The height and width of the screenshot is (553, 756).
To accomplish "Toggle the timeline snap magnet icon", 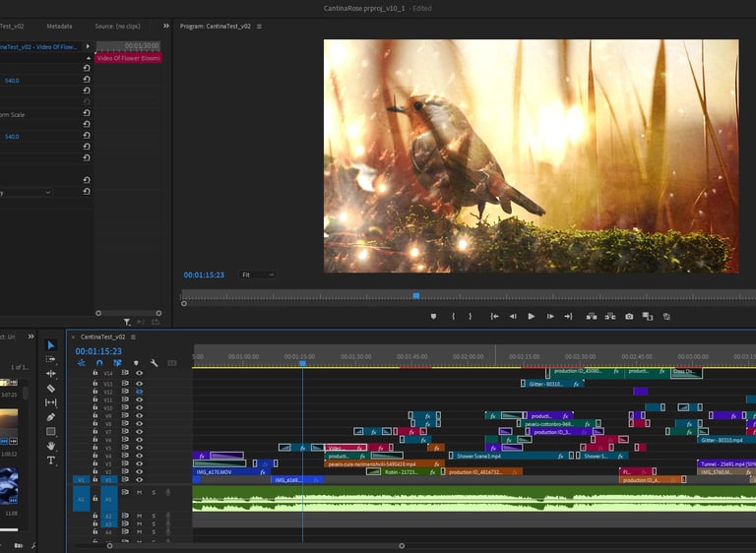I will point(99,363).
